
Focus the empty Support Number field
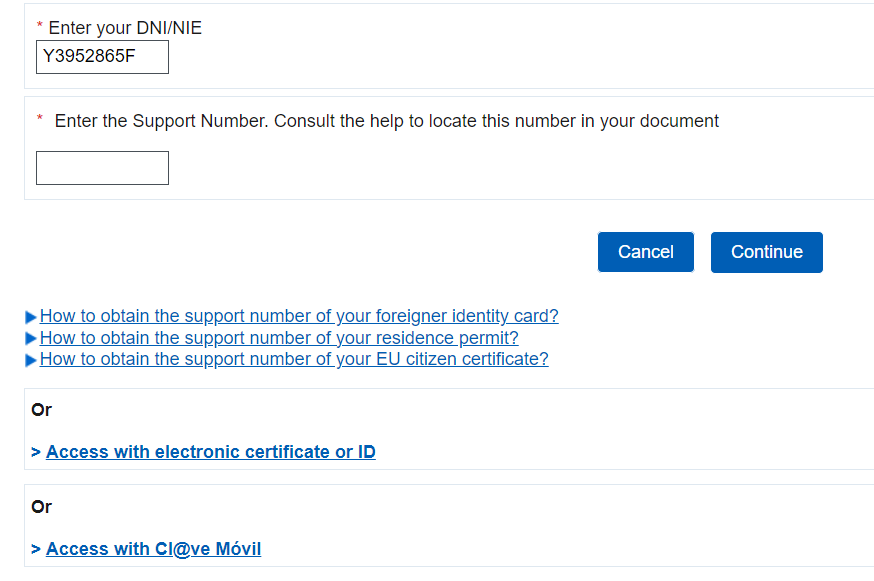(102, 168)
